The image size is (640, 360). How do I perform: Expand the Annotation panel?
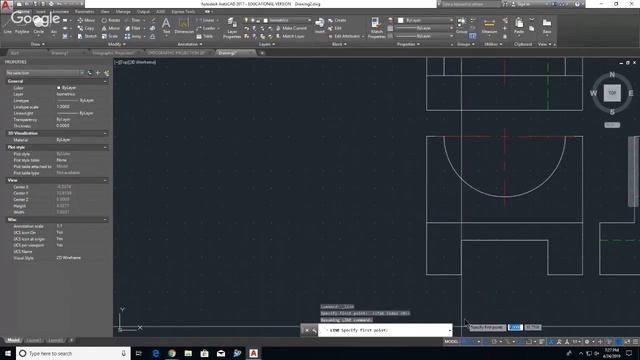click(x=190, y=44)
